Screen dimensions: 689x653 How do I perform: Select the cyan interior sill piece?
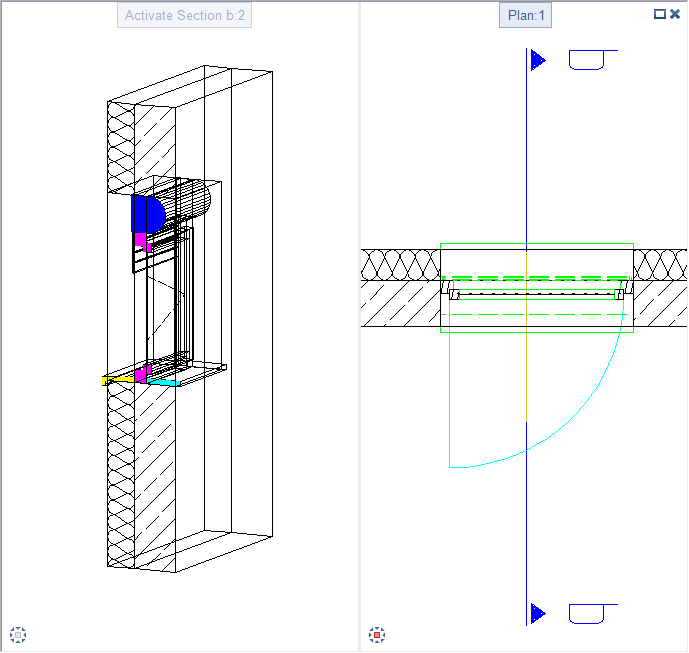[163, 382]
